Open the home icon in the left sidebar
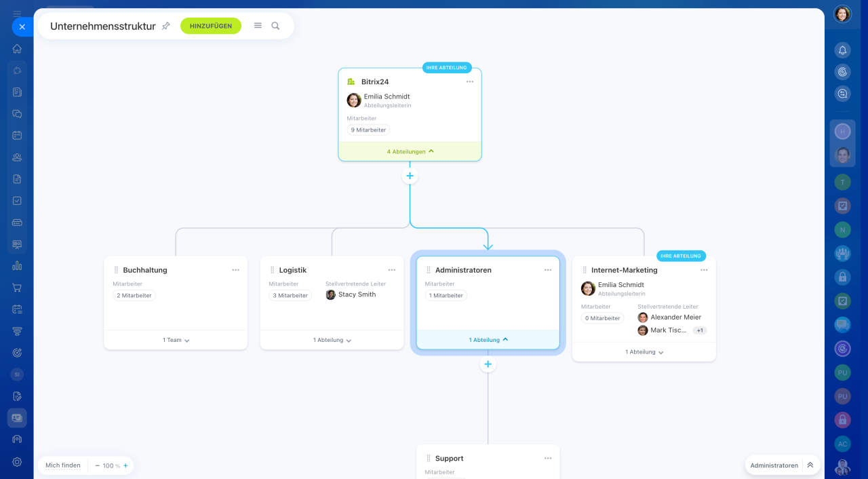Screen dimensions: 868x479 point(17,49)
